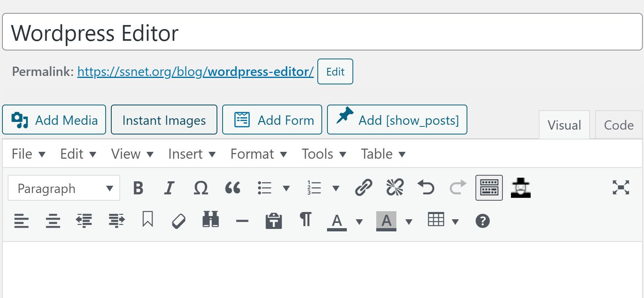This screenshot has height=298, width=644.
Task: Apply blockquote formatting
Action: [233, 188]
